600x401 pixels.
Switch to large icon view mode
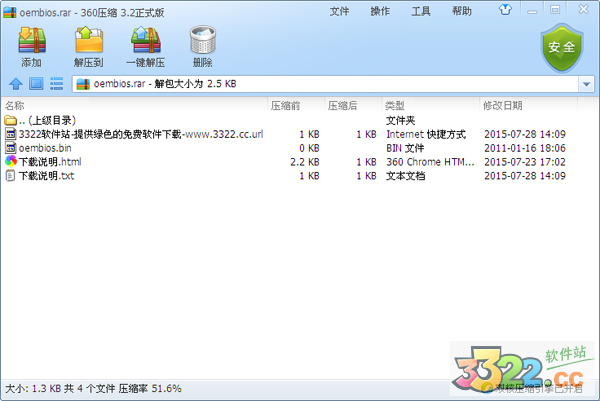click(x=36, y=83)
